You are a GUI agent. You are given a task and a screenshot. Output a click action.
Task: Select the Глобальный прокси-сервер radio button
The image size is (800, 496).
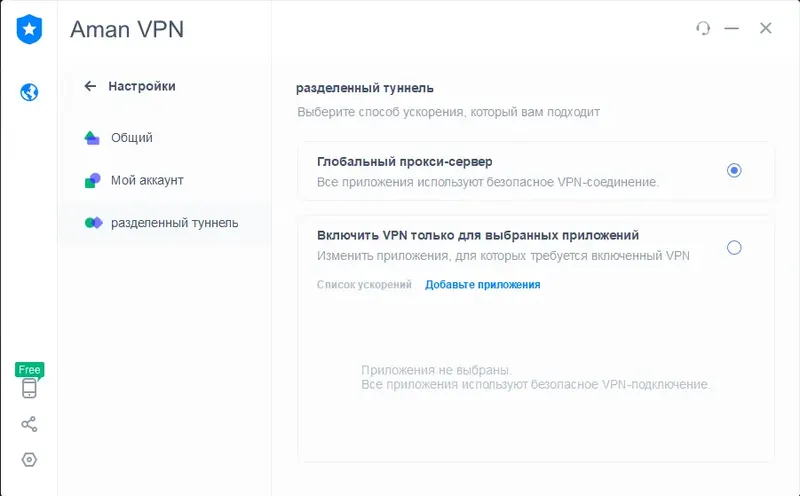pyautogui.click(x=734, y=170)
